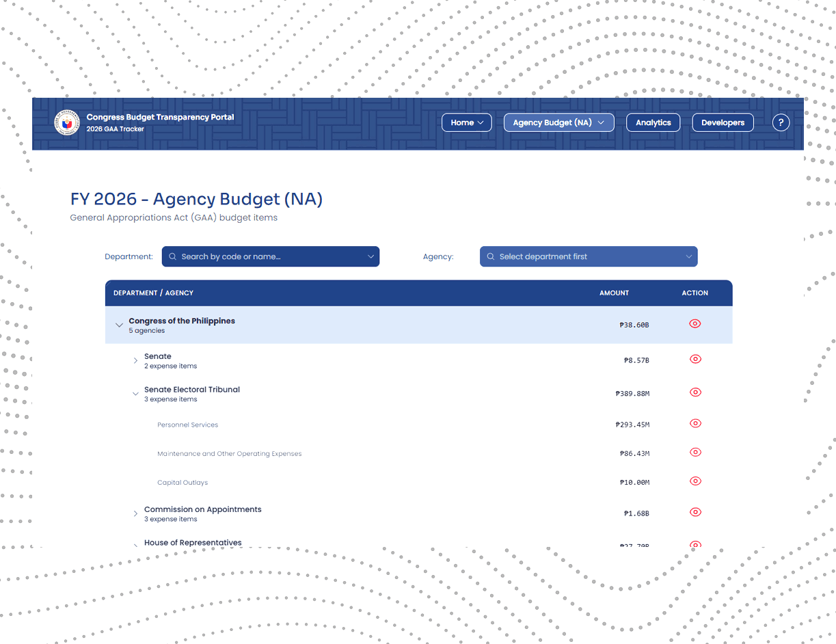The height and width of the screenshot is (644, 836).
Task: Go to the Analytics page
Action: coord(653,122)
